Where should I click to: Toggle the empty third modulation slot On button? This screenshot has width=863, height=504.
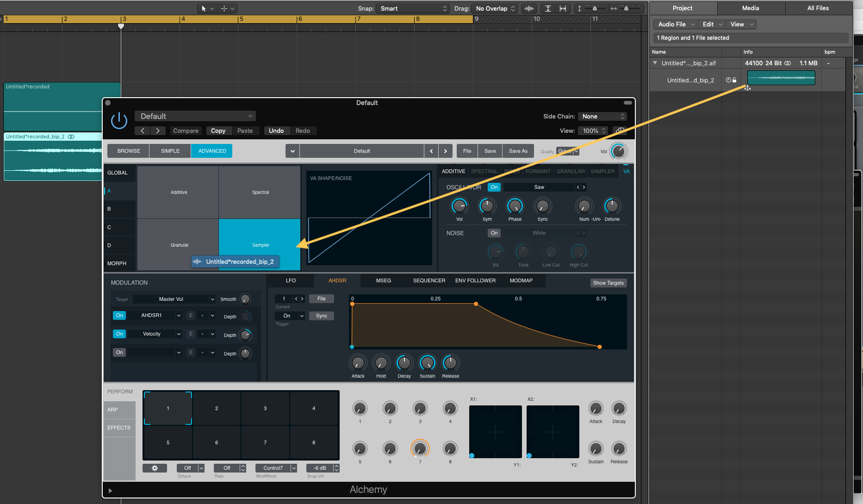pos(119,353)
